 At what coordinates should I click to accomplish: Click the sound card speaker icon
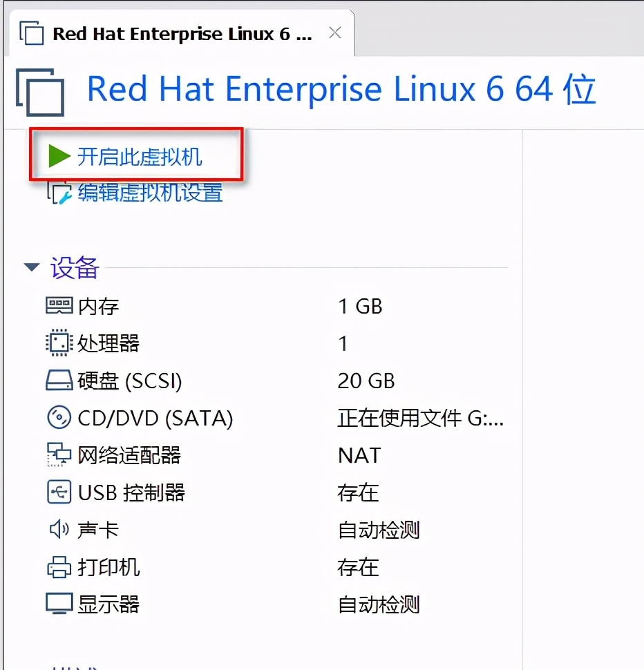coord(59,530)
